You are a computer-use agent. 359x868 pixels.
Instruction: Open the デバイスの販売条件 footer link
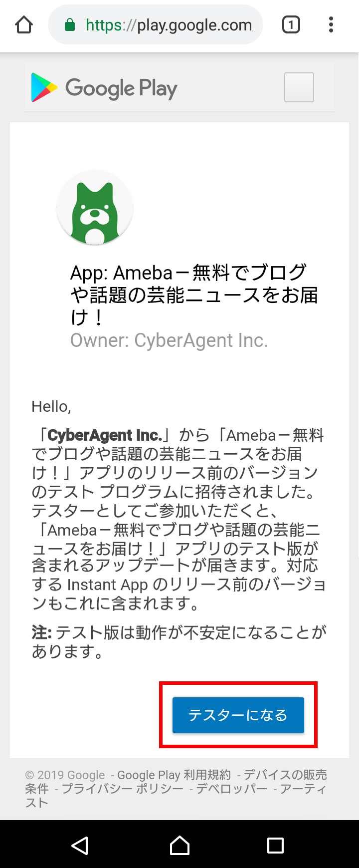(x=176, y=782)
